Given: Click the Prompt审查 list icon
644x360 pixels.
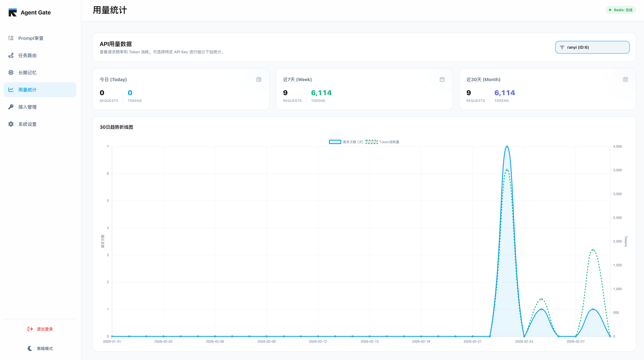Looking at the screenshot, I should (11, 38).
